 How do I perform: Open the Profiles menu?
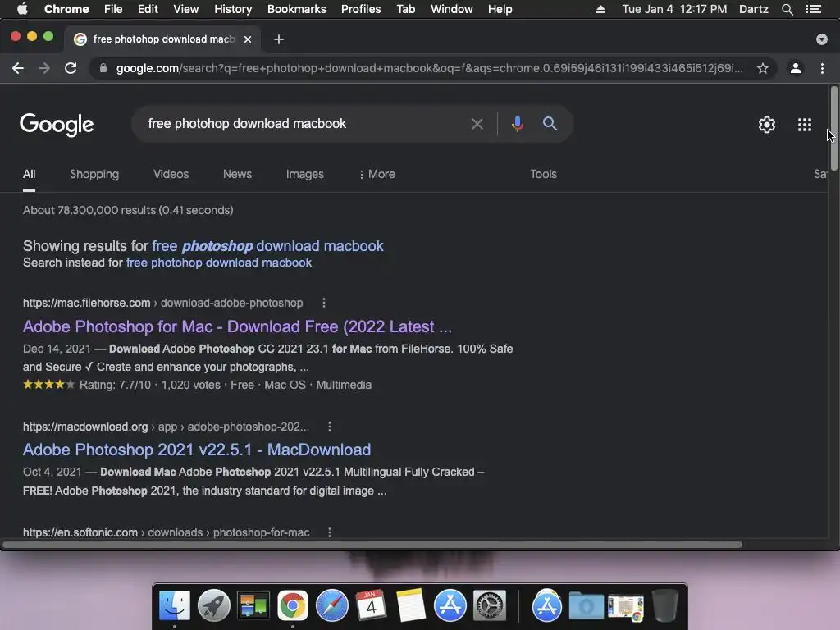(361, 9)
